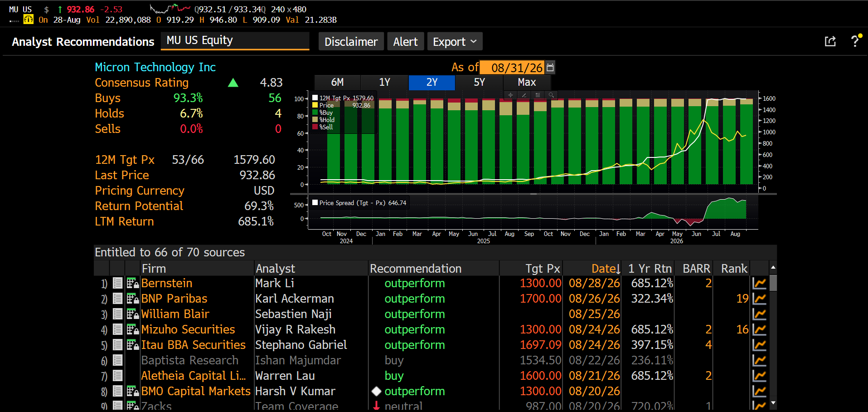Toggle %Sell series in chart legend

tap(323, 127)
